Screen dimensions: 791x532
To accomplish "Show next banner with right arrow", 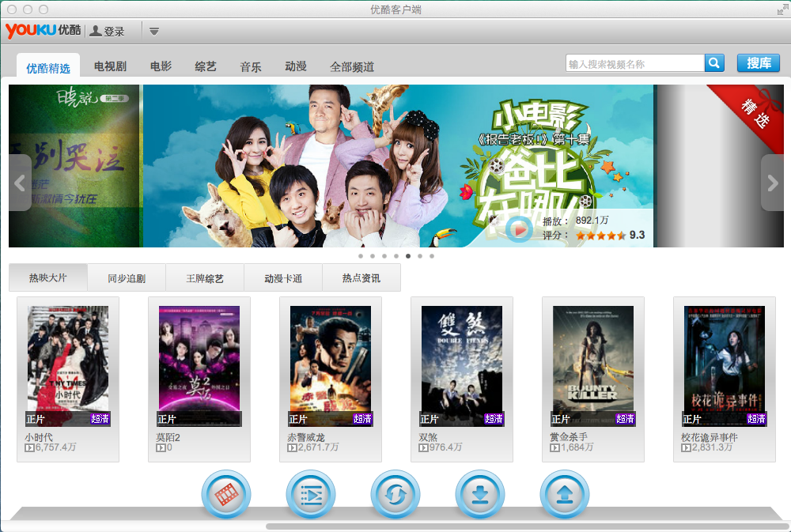I will [x=772, y=183].
